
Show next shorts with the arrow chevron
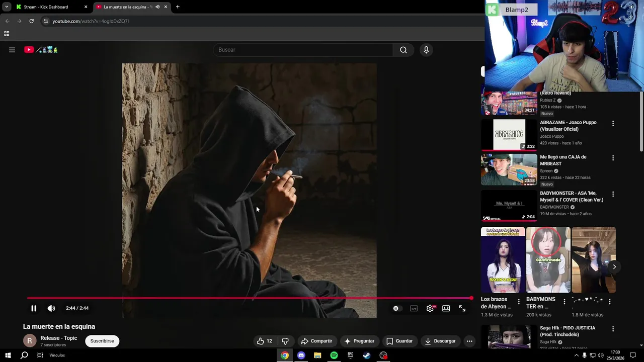[x=614, y=267]
